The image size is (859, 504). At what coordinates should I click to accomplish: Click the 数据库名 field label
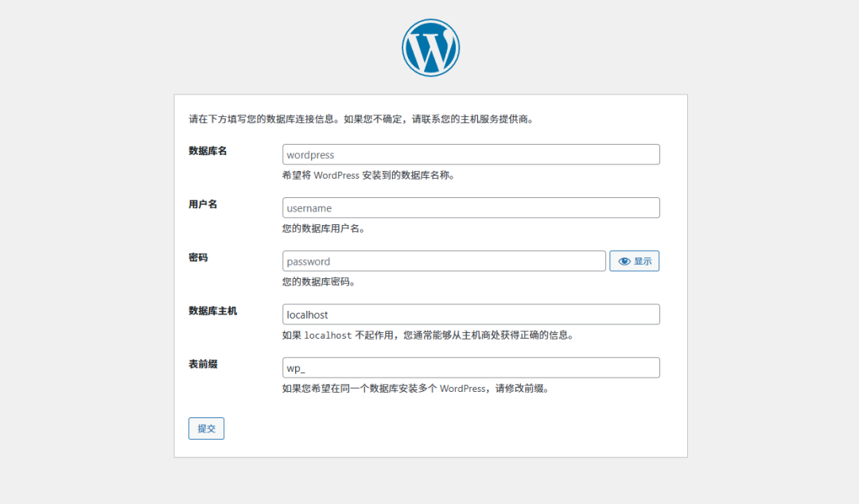click(x=206, y=150)
